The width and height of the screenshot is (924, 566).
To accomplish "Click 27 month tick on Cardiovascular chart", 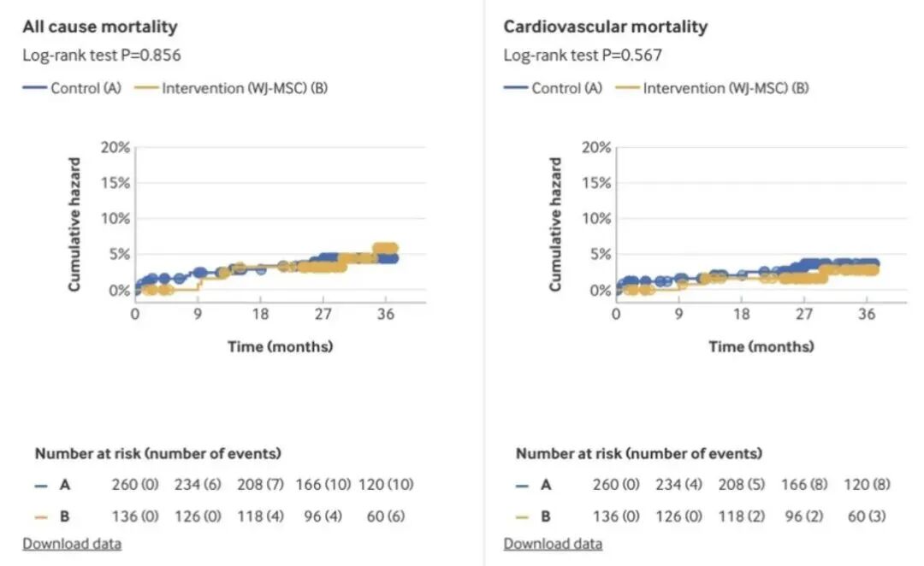I will (x=803, y=314).
